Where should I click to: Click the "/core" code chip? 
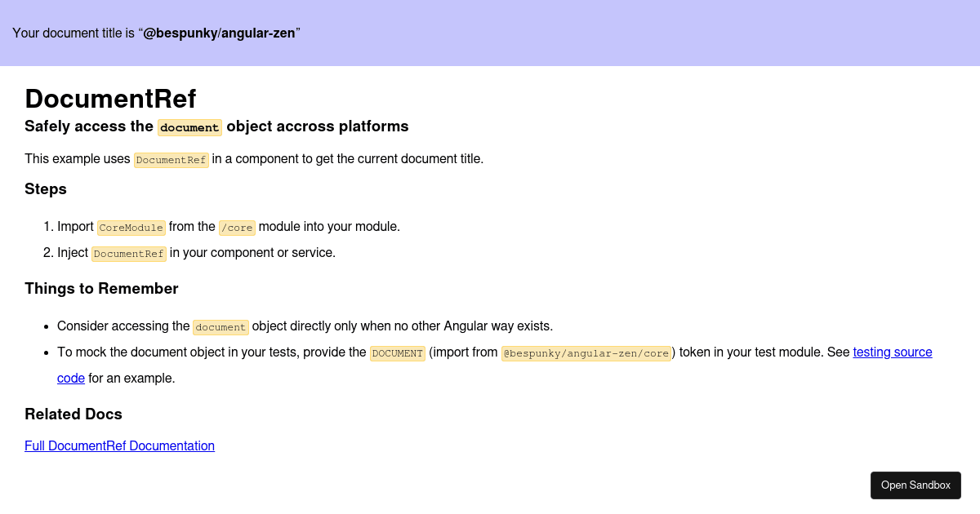pyautogui.click(x=237, y=227)
